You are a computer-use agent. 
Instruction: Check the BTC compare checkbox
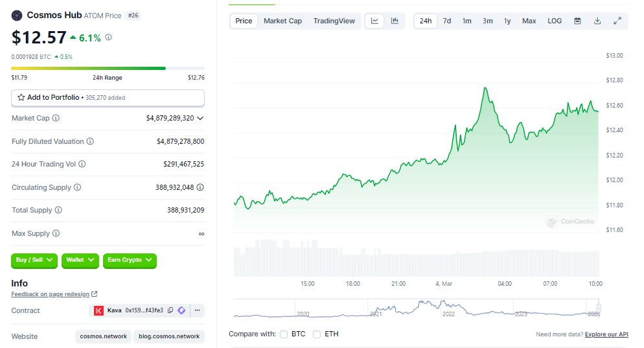point(284,334)
